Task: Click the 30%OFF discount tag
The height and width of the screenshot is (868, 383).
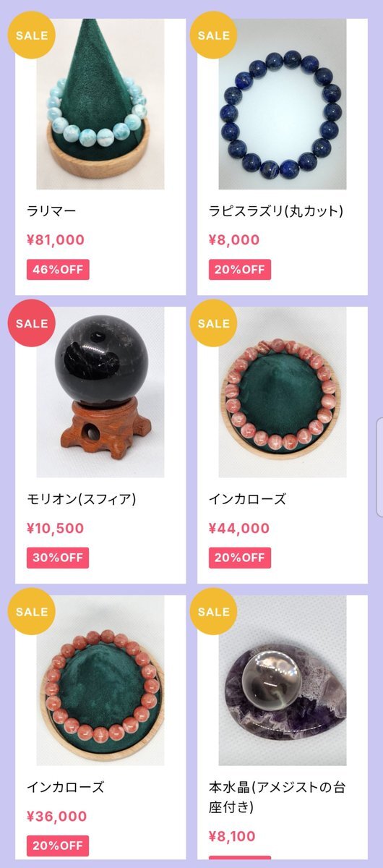Action: point(58,558)
